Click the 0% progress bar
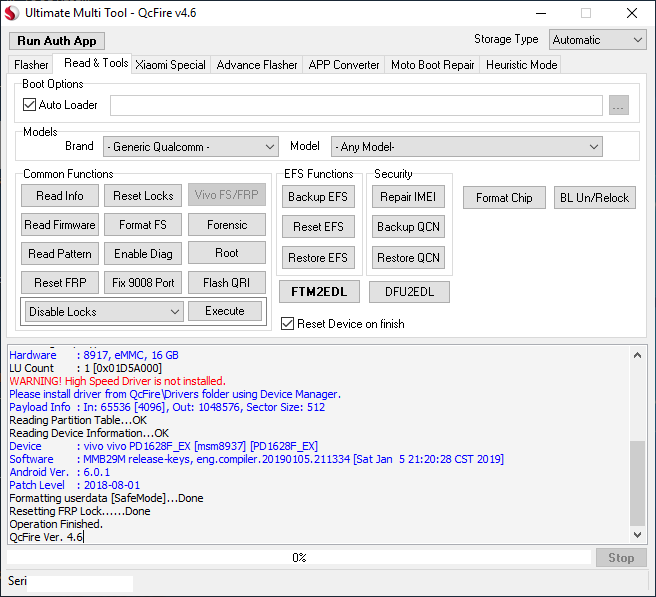Image resolution: width=656 pixels, height=597 pixels. coord(299,558)
